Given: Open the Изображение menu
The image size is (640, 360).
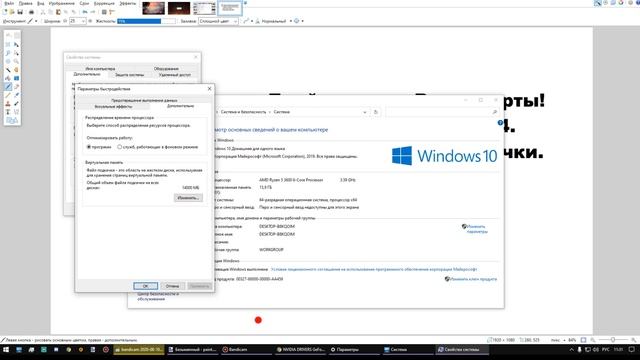Looking at the screenshot, I should pyautogui.click(x=62, y=3).
